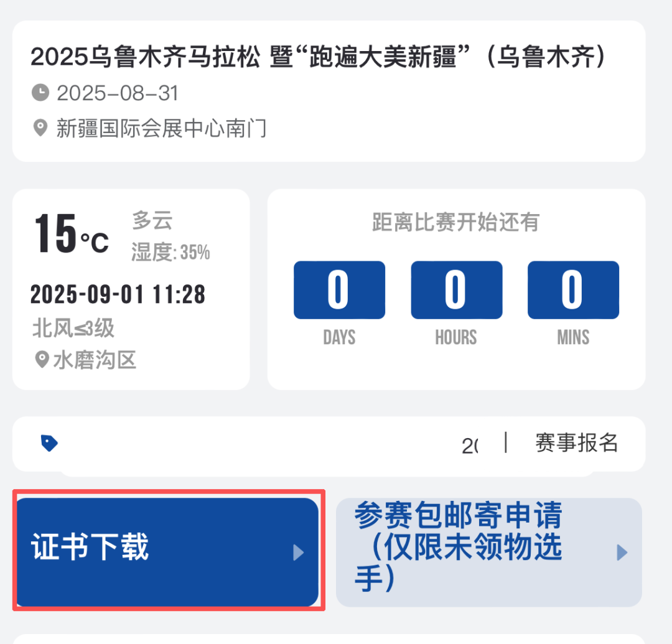Click the clock icon beside 2025-08-31
This screenshot has height=644, width=672.
tap(40, 93)
